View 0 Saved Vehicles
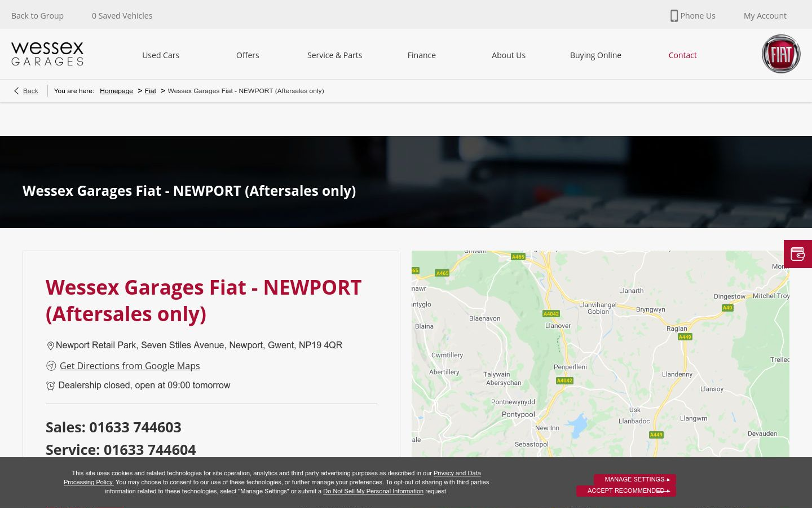Screen dimensions: 812x508 pyautogui.click(x=122, y=16)
